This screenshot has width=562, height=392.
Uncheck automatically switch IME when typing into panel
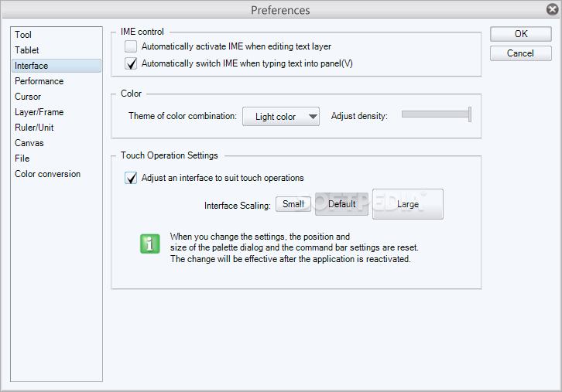[x=131, y=63]
